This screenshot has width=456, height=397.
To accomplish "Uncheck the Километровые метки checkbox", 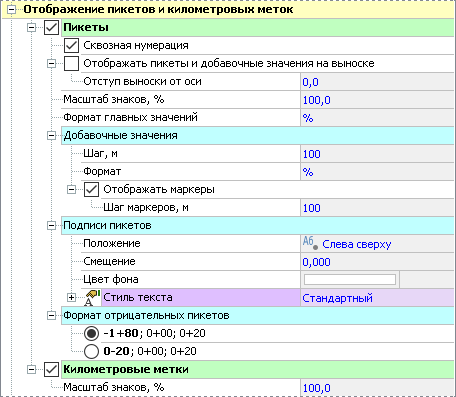I will pyautogui.click(x=52, y=369).
